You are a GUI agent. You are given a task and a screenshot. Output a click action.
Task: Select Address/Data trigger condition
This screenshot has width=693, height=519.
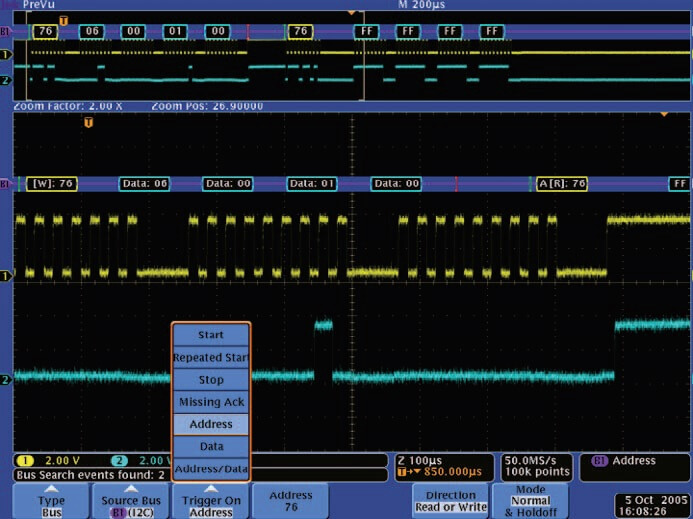coord(211,468)
